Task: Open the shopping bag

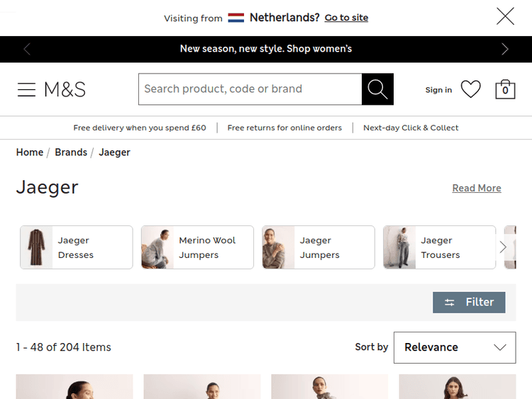Action: pos(505,89)
